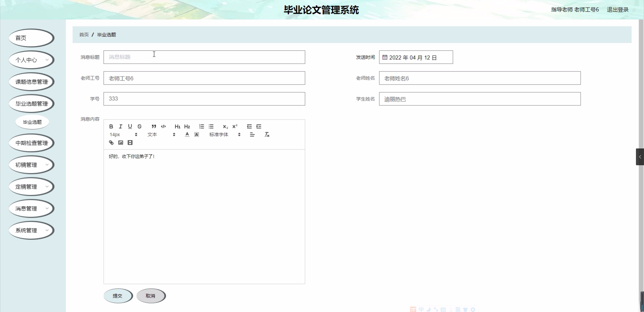This screenshot has height=312, width=644.
Task: Open the 课题信息管理 sidebar menu
Action: coord(32,82)
